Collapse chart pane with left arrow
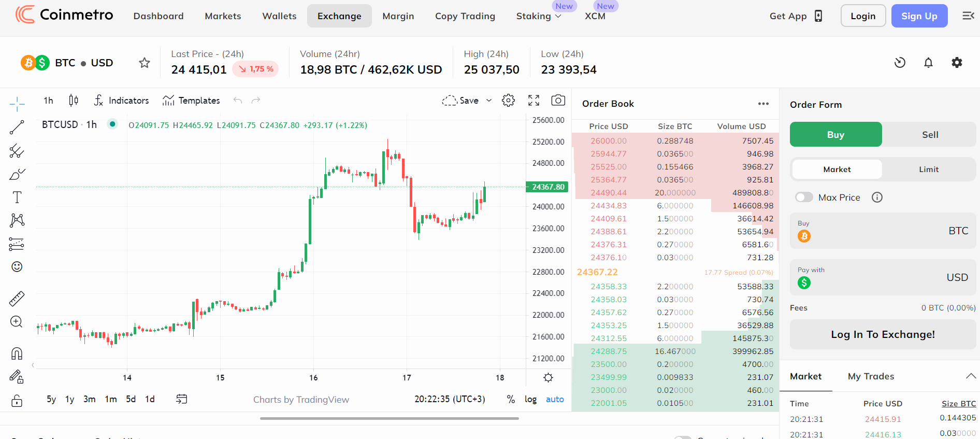The image size is (980, 439). click(x=33, y=365)
